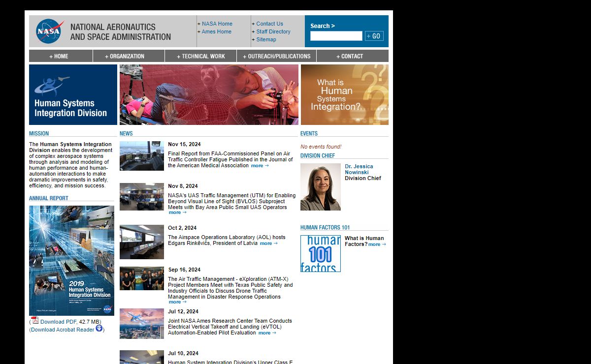Click more link for eVTOL pilot evaluation
591x364 pixels.
pos(267,333)
